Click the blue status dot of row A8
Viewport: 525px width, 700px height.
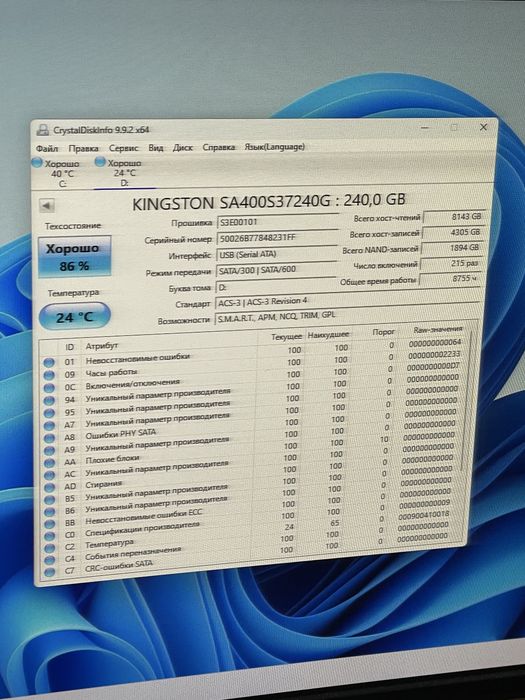pyautogui.click(x=49, y=438)
